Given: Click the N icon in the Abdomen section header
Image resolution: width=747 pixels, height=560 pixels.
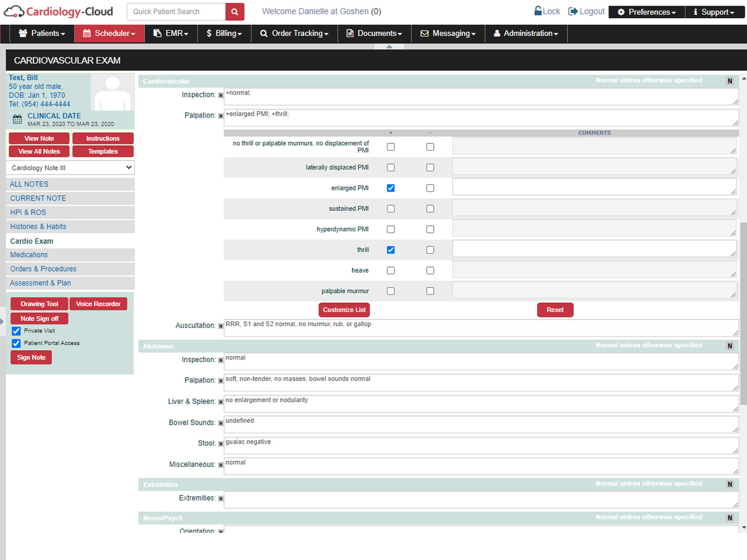Looking at the screenshot, I should pyautogui.click(x=729, y=345).
